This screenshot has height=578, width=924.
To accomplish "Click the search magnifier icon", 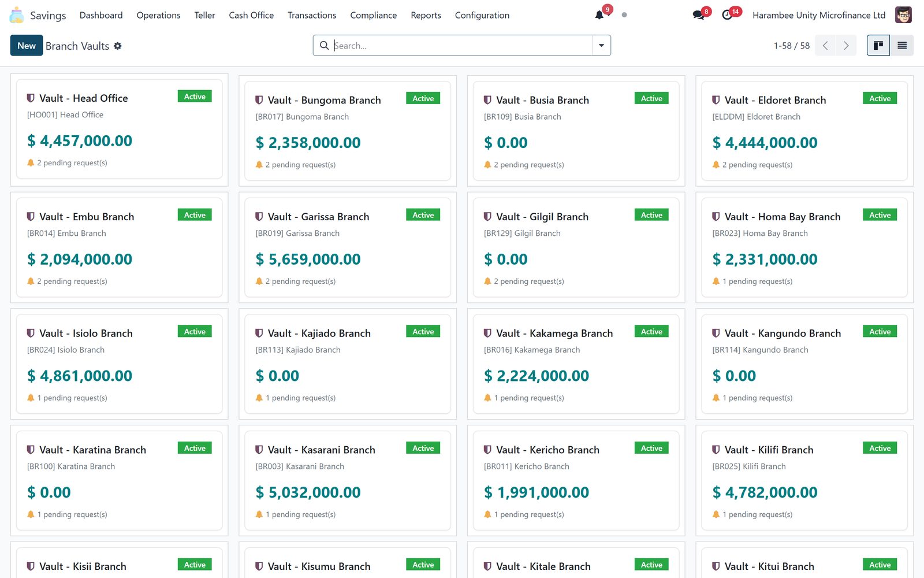I will pos(325,45).
